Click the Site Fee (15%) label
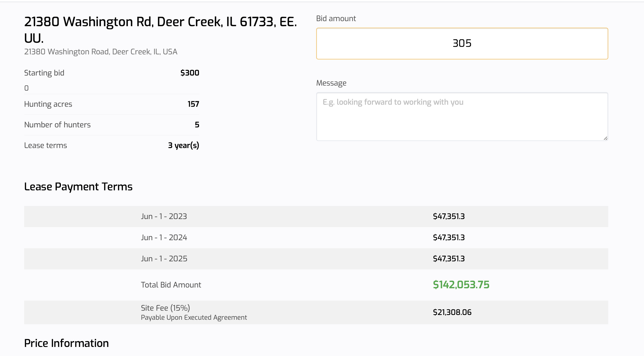 (x=165, y=308)
